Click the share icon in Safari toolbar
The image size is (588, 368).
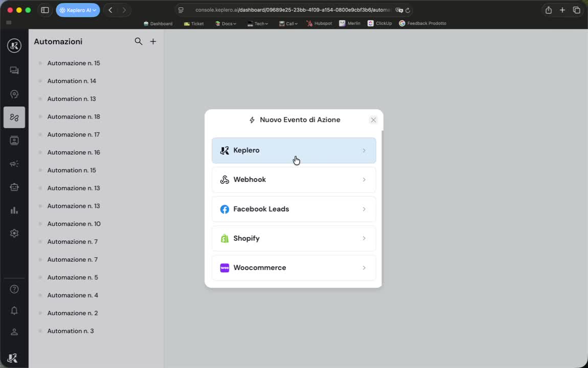(548, 10)
